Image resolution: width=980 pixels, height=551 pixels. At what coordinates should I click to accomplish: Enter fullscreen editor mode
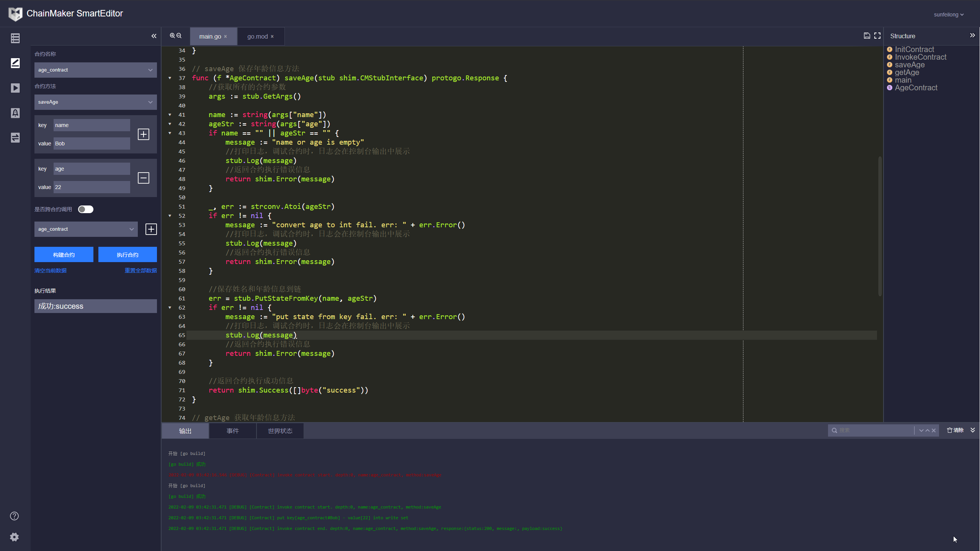877,36
